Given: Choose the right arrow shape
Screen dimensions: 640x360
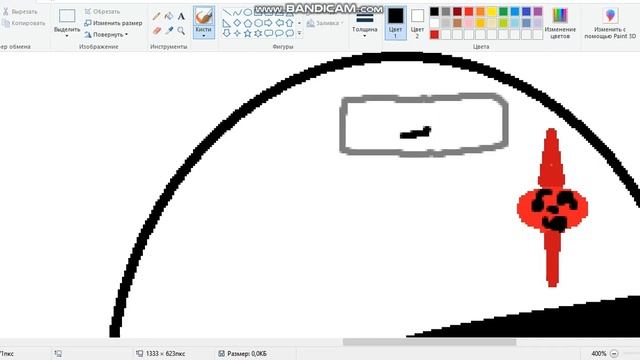Looking at the screenshot, I should pyautogui.click(x=269, y=23).
